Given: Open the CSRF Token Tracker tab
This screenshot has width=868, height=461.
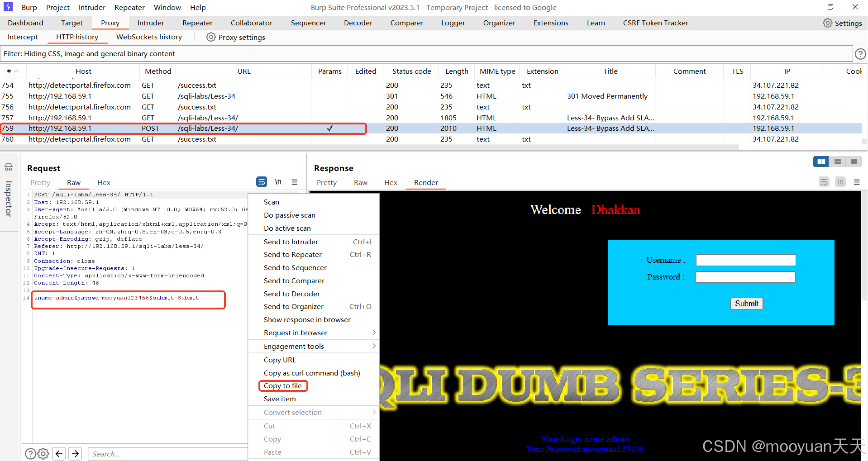Looking at the screenshot, I should (655, 23).
